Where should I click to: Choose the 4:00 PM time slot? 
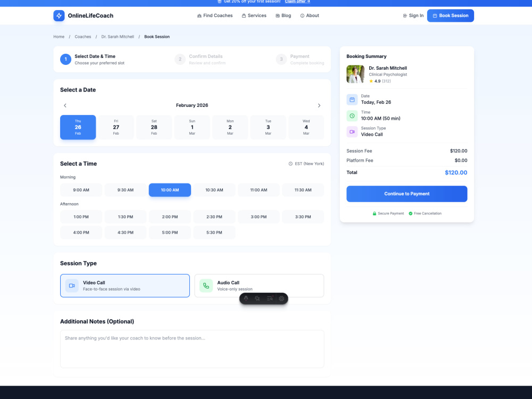[81, 233]
